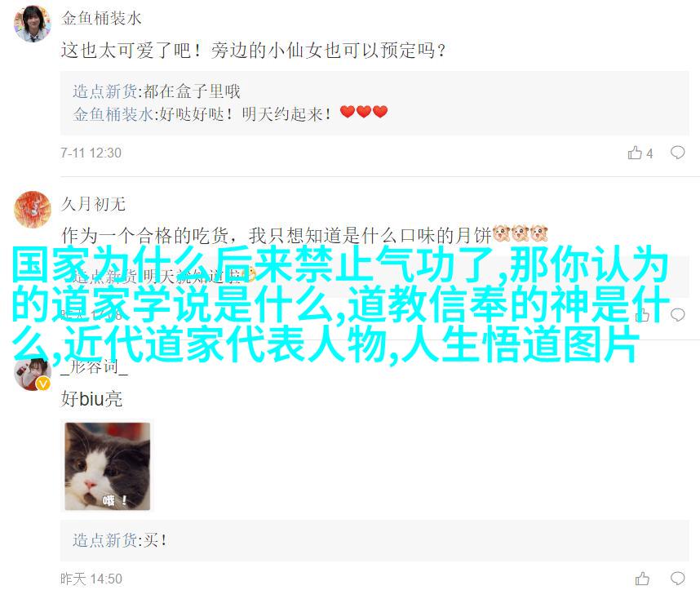The image size is (700, 599).
Task: Open username 金鱼桶装水
Action: 101,18
